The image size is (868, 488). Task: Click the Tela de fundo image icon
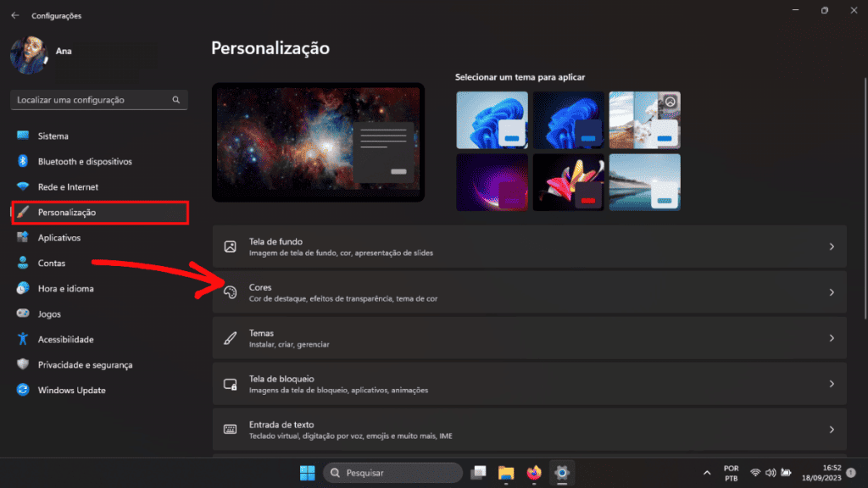tap(231, 247)
